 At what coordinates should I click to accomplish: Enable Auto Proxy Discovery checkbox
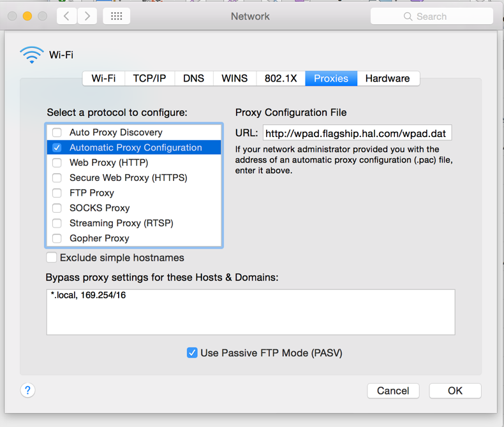[57, 133]
